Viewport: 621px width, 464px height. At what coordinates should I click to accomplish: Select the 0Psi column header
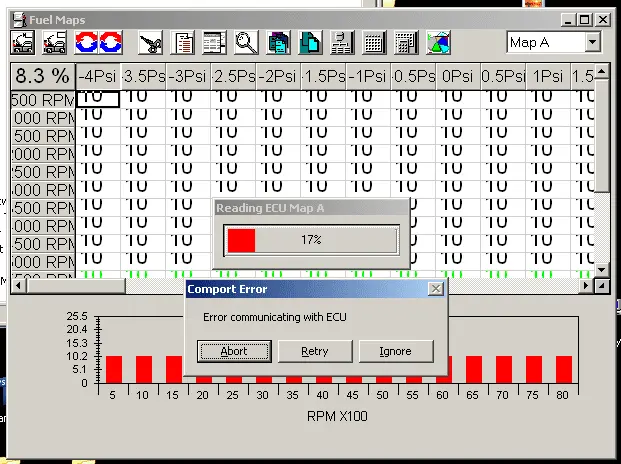coord(457,76)
